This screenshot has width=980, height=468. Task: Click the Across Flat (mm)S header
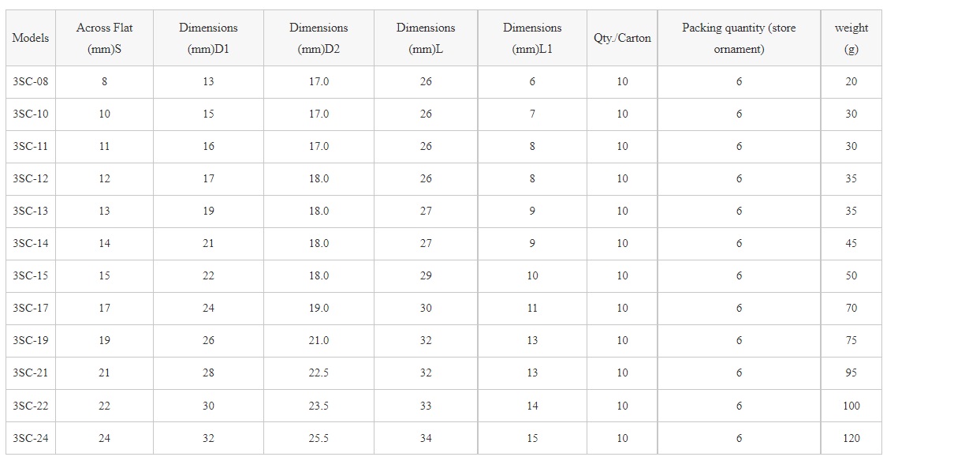[x=104, y=38]
